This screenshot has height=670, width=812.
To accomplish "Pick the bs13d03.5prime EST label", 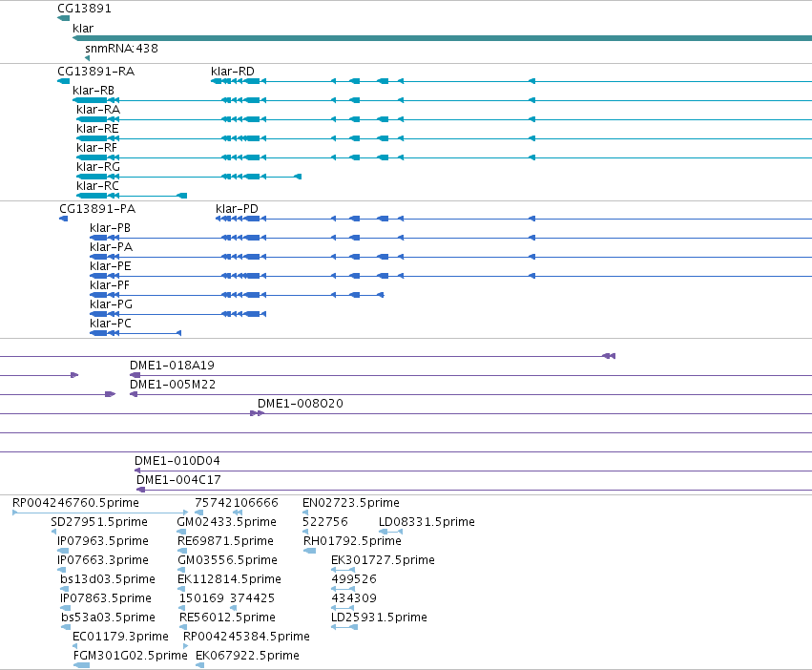I will (107, 579).
